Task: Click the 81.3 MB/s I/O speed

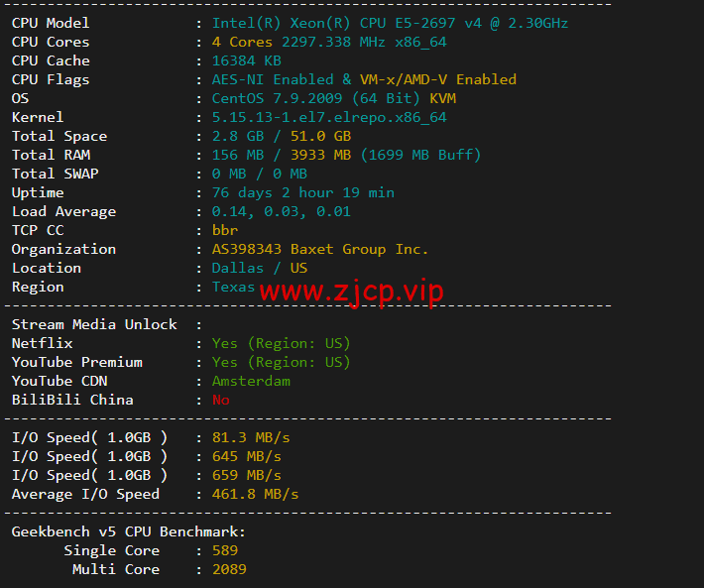Action: coord(251,437)
